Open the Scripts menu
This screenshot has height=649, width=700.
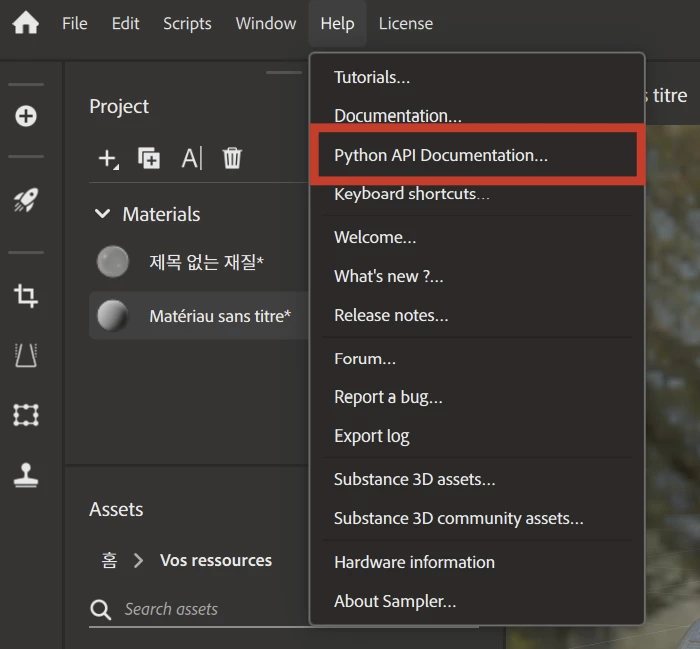coord(187,24)
